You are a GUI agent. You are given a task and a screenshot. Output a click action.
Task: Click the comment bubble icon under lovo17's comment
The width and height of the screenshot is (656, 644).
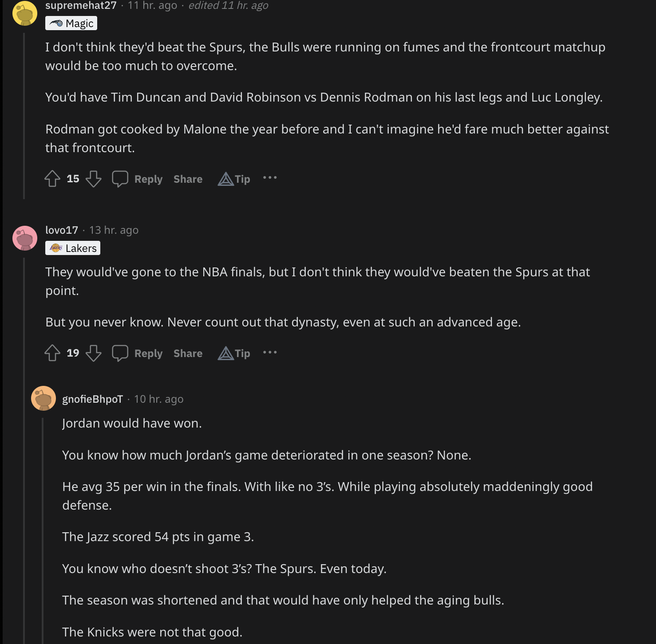(120, 353)
